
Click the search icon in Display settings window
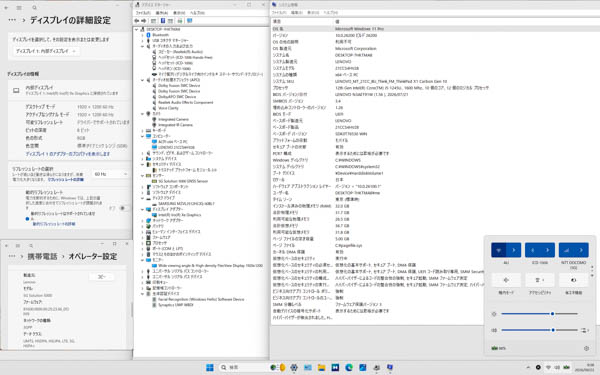[34, 8]
